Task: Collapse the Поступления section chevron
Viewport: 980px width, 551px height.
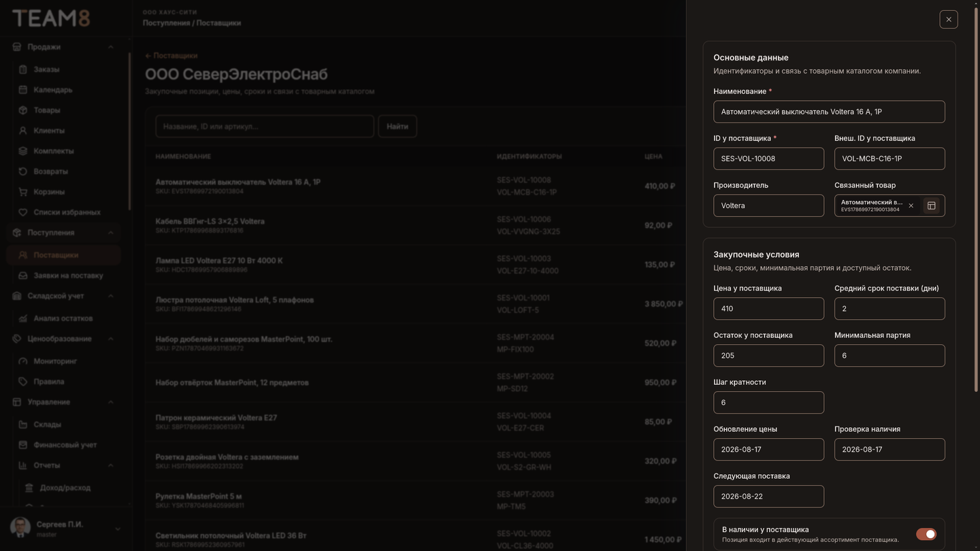Action: tap(110, 233)
